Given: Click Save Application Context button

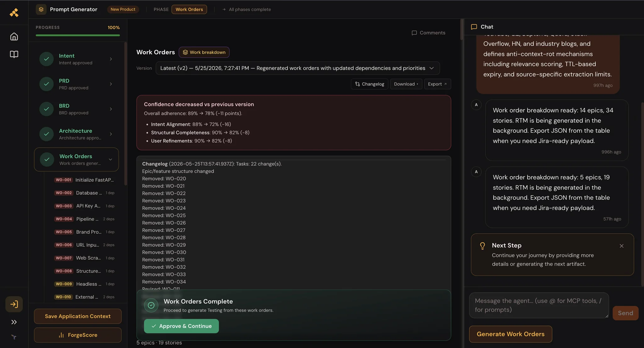Looking at the screenshot, I should pos(78,316).
